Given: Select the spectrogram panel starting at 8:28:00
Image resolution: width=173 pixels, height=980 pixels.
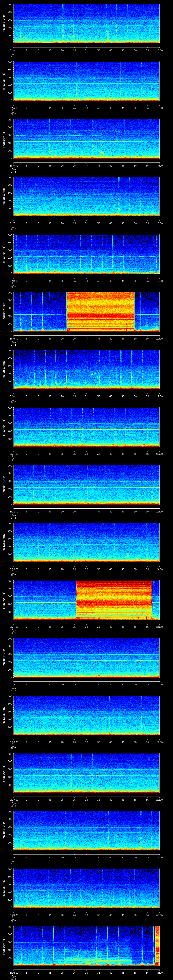Looking at the screenshot, I should (87, 831).
